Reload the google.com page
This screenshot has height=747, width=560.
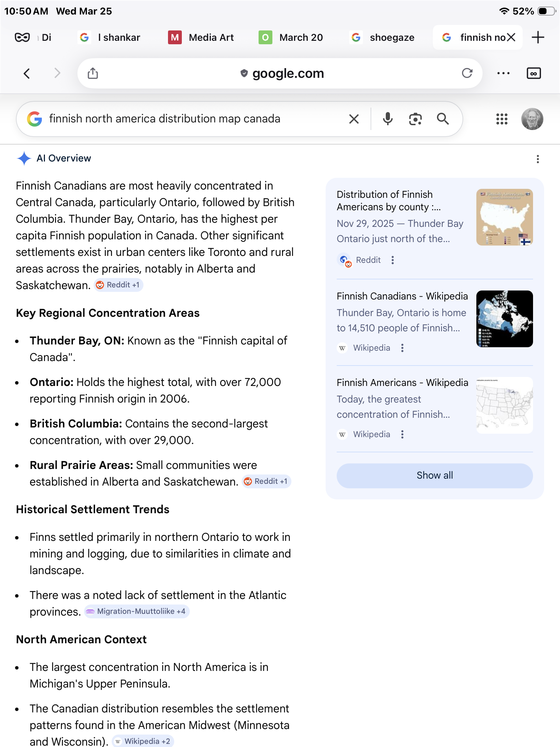[467, 73]
